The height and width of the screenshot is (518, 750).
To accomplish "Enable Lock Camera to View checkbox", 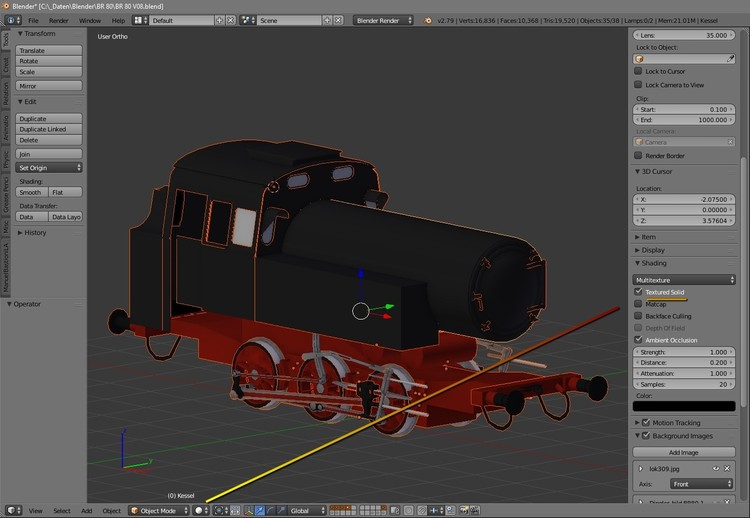I will point(638,85).
